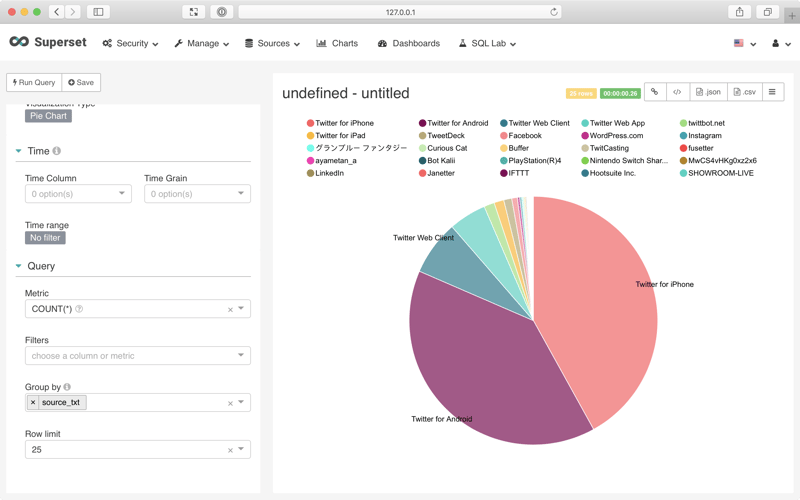Open Safari's share sheet icon
Screen dimensions: 800x500
[x=739, y=12]
